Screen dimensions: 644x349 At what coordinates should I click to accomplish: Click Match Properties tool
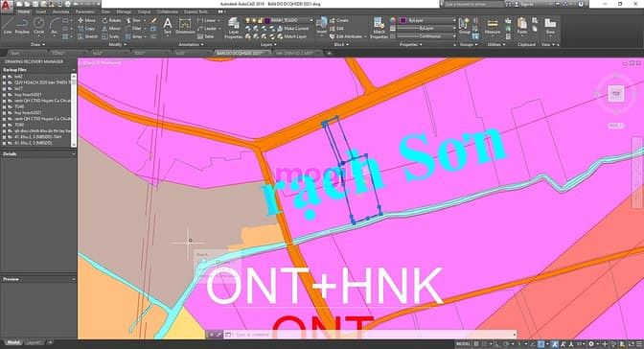(379, 28)
